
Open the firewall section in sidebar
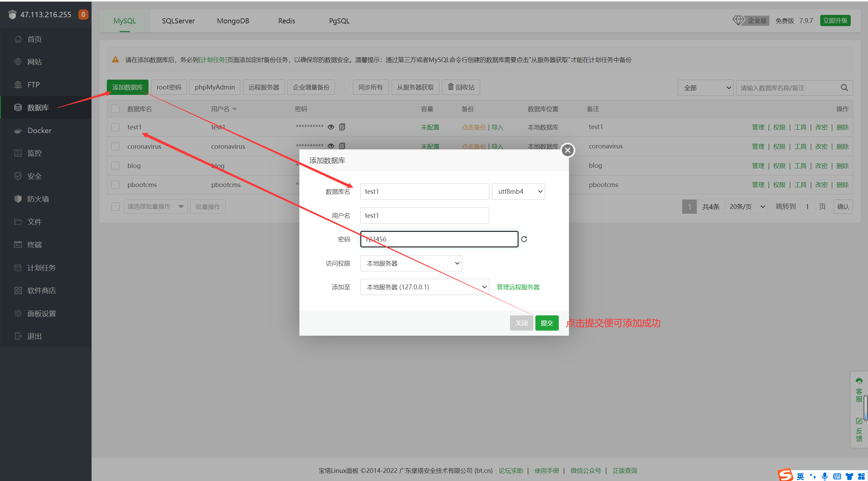(x=38, y=199)
